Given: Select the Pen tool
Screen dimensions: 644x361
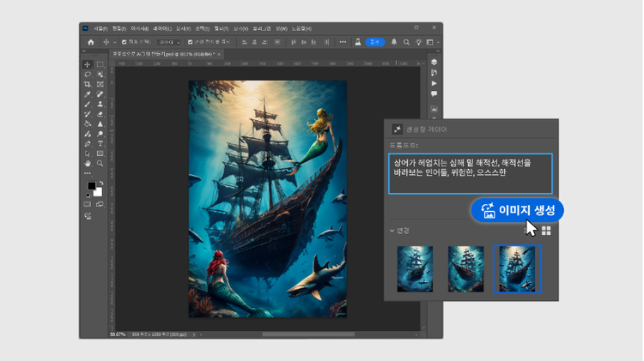Looking at the screenshot, I should (87, 143).
